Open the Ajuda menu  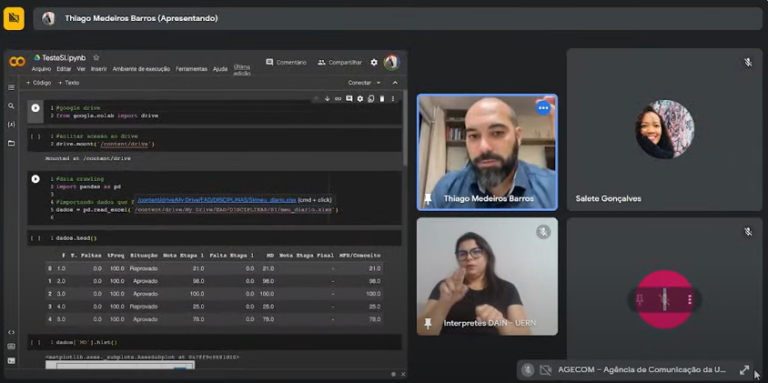coord(220,69)
